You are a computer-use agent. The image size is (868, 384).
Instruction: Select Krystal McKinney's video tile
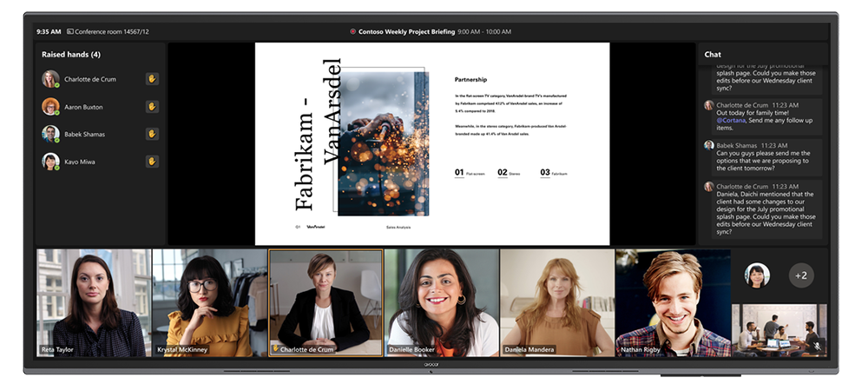pyautogui.click(x=210, y=302)
